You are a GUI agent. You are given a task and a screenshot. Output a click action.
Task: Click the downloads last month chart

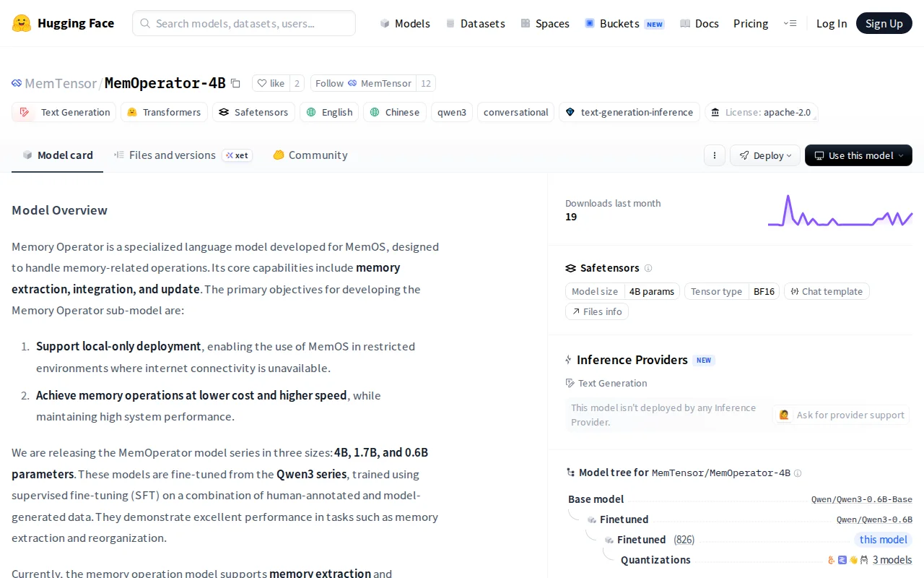840,210
